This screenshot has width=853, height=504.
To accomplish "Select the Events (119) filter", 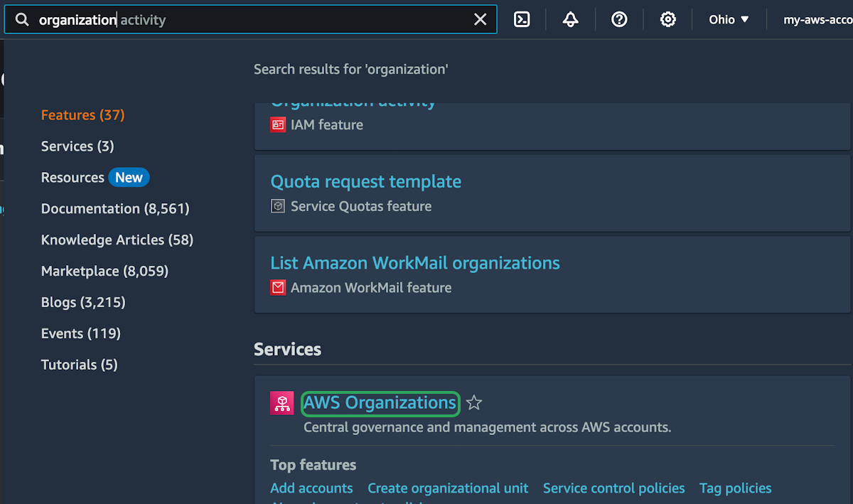I will 81,333.
